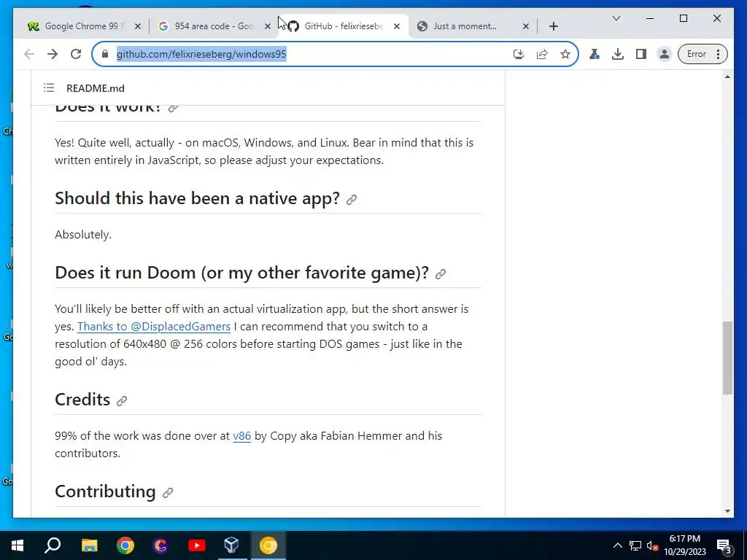The width and height of the screenshot is (747, 560).
Task: Close the 954 area code tab
Action: [x=267, y=26]
